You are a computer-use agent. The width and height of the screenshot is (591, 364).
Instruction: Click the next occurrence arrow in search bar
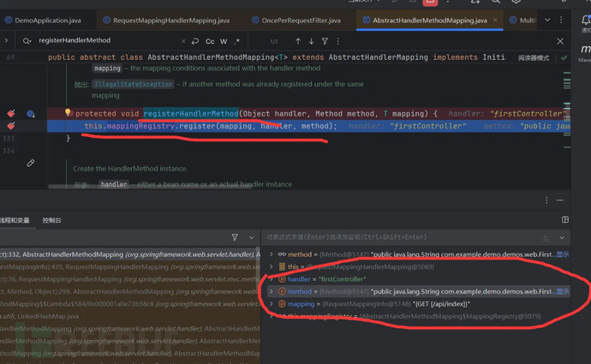(x=312, y=40)
